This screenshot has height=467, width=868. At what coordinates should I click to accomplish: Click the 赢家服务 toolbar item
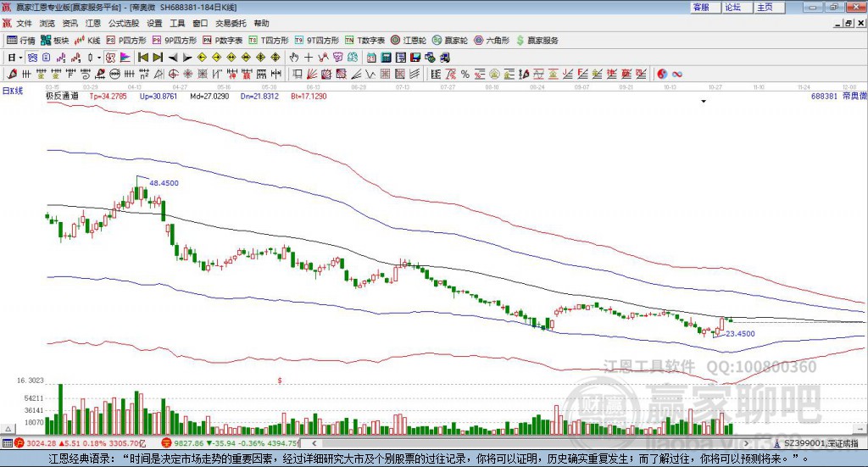pyautogui.click(x=538, y=40)
